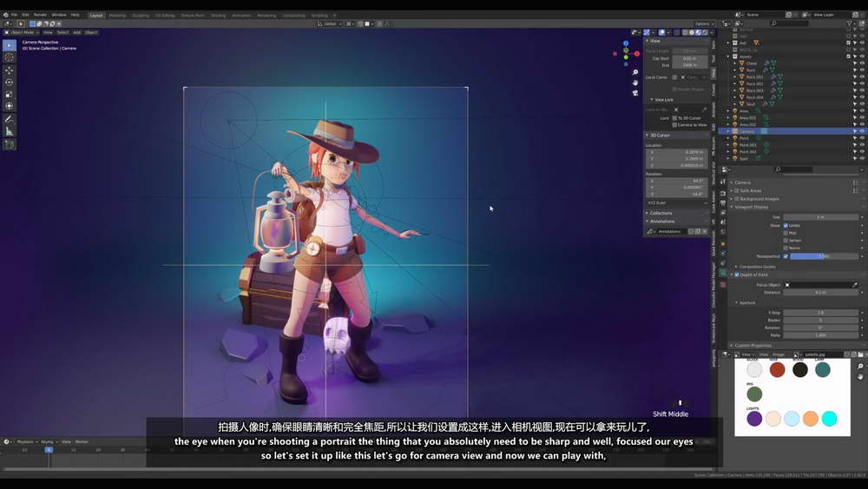868x489 pixels.
Task: Click the green Z axis gizmo dot
Action: (x=626, y=57)
